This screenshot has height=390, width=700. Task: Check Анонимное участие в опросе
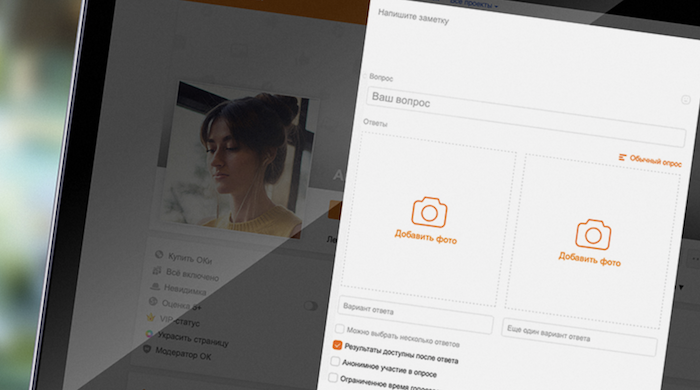335,361
